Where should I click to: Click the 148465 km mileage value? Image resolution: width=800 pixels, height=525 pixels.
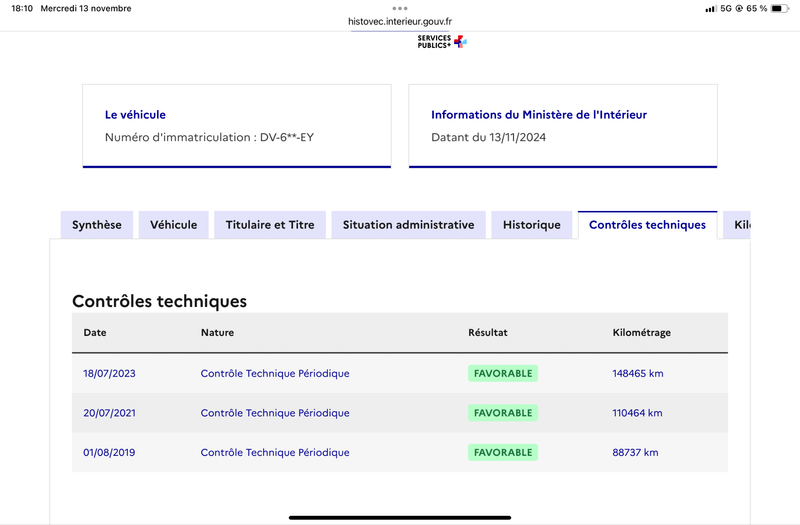tap(638, 373)
